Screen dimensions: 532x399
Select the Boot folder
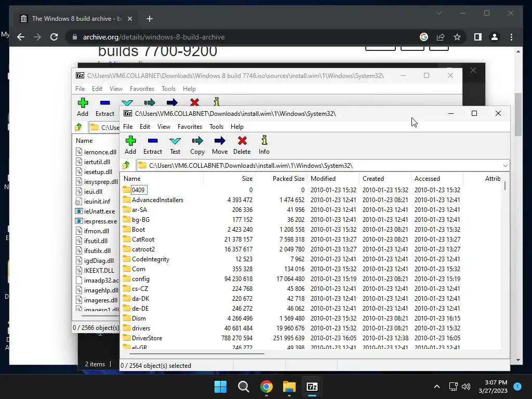click(x=138, y=229)
